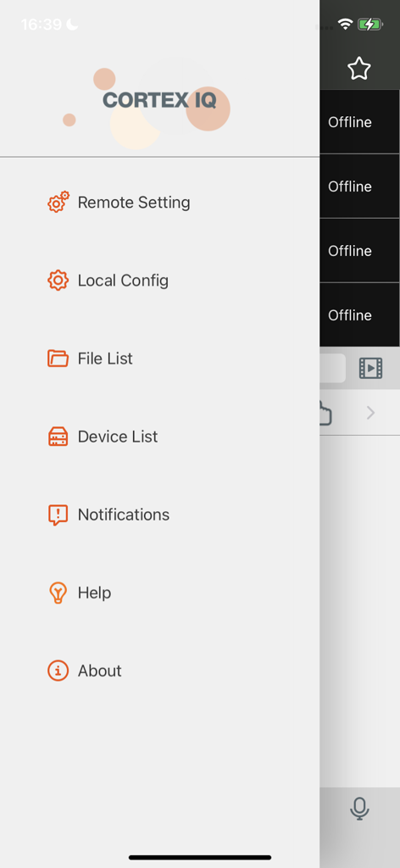Tap the hand pointer icon
Screen dimensions: 400x868
326,413
